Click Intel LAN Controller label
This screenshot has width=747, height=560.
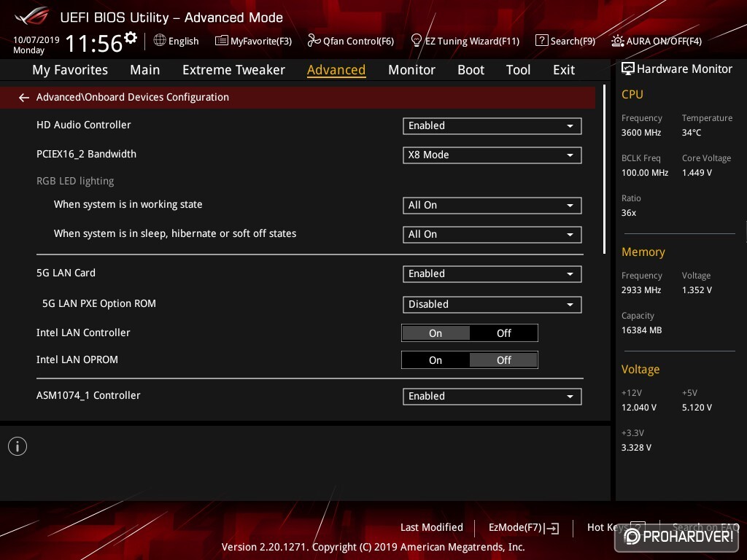pyautogui.click(x=83, y=332)
